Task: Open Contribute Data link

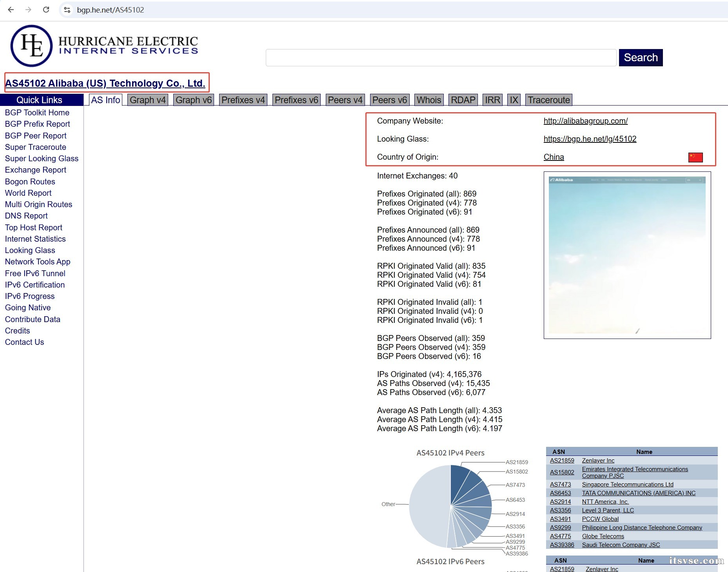Action: pyautogui.click(x=33, y=319)
